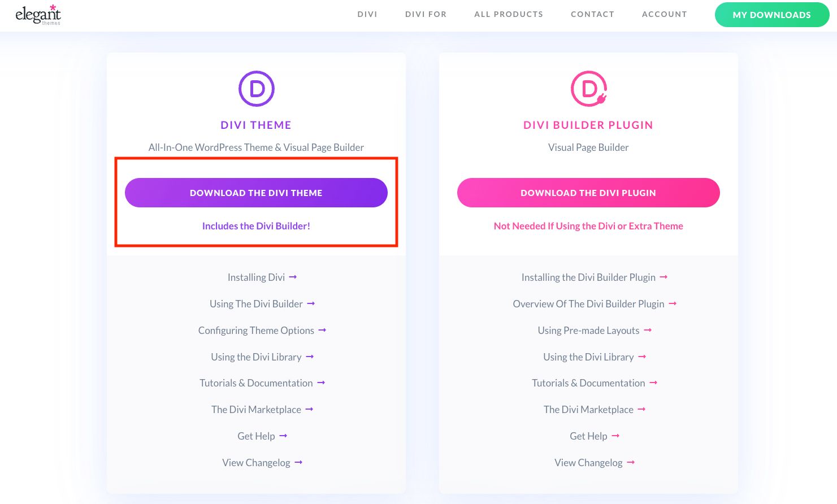Open the ALL PRODUCTS menu item
The image size is (837, 504).
point(508,14)
